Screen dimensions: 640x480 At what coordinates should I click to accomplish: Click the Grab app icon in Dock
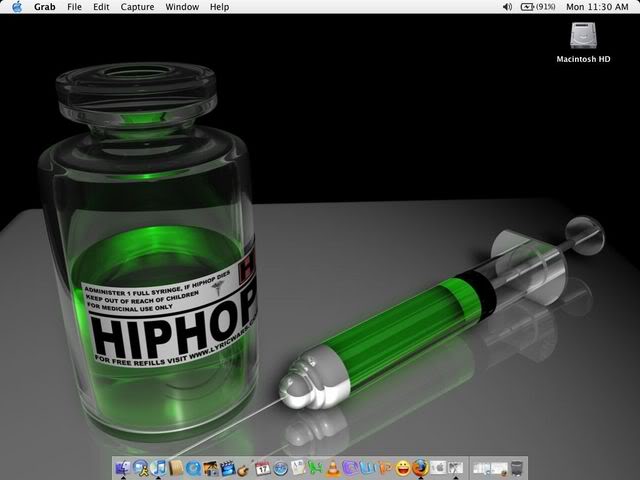(x=456, y=469)
